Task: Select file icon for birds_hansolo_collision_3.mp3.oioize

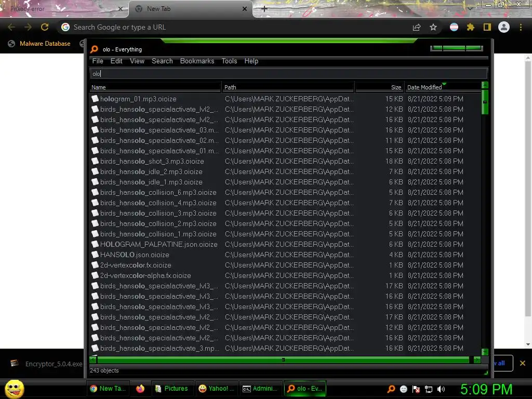Action: pos(95,213)
